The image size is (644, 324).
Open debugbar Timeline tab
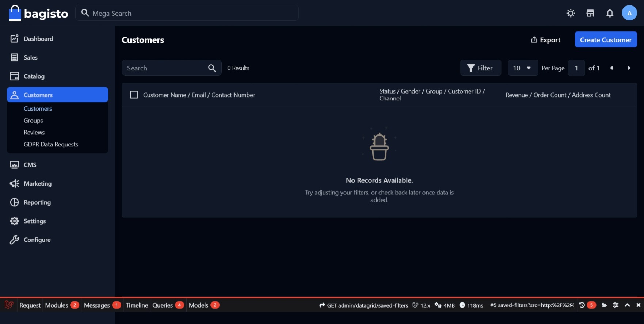click(137, 305)
